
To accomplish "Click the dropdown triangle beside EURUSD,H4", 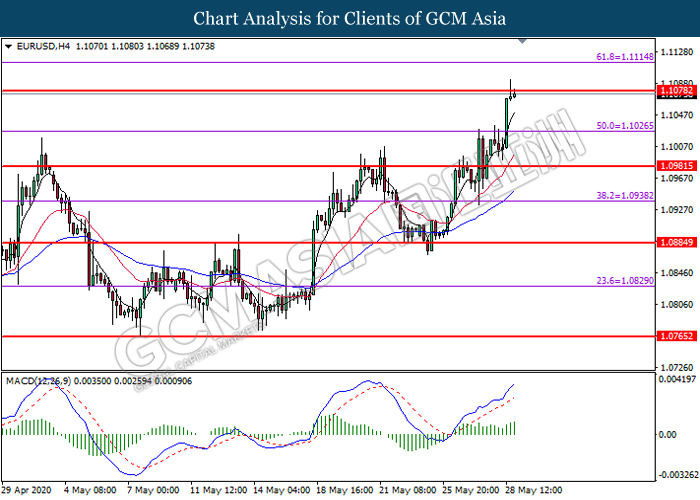I will [x=8, y=46].
